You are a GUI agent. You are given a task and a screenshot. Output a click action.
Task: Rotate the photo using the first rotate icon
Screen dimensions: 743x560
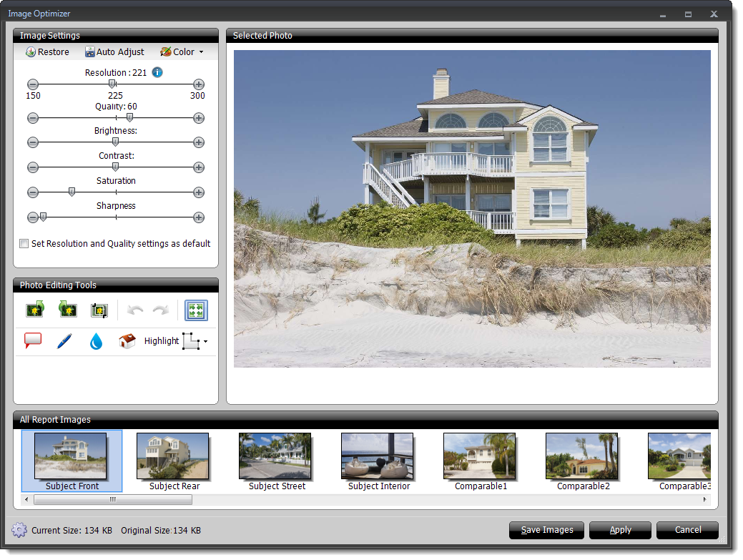(x=34, y=310)
